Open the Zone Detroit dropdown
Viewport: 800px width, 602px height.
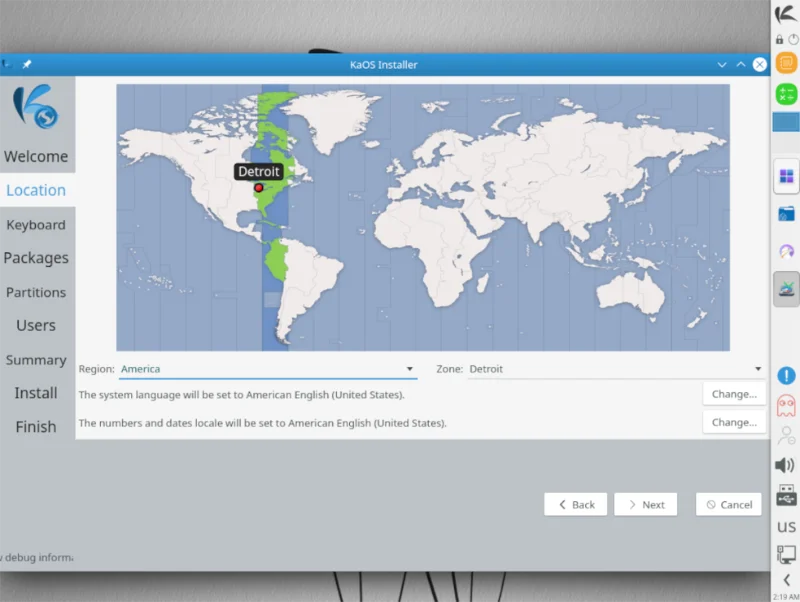616,369
